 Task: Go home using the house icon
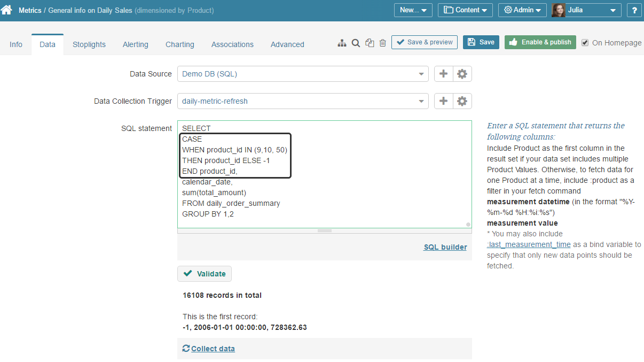pyautogui.click(x=7, y=10)
